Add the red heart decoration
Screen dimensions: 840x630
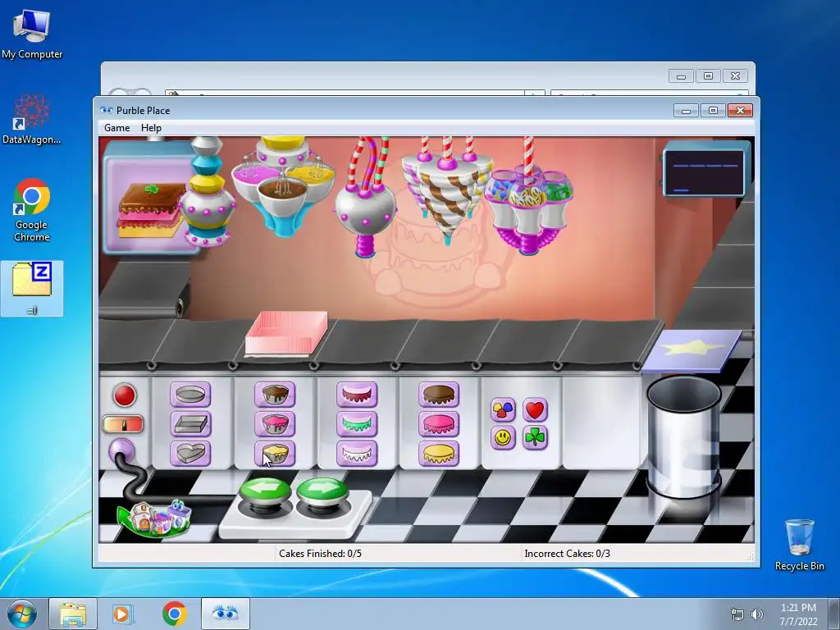(x=535, y=410)
